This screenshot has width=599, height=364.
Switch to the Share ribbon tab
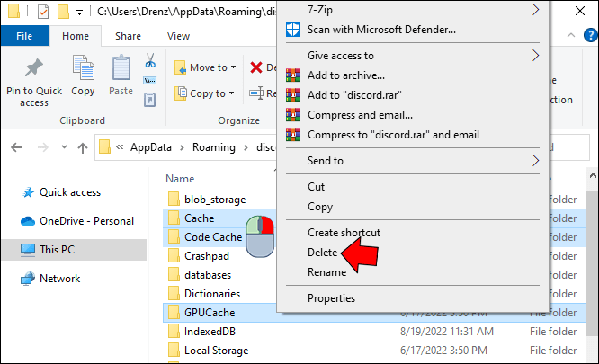128,36
